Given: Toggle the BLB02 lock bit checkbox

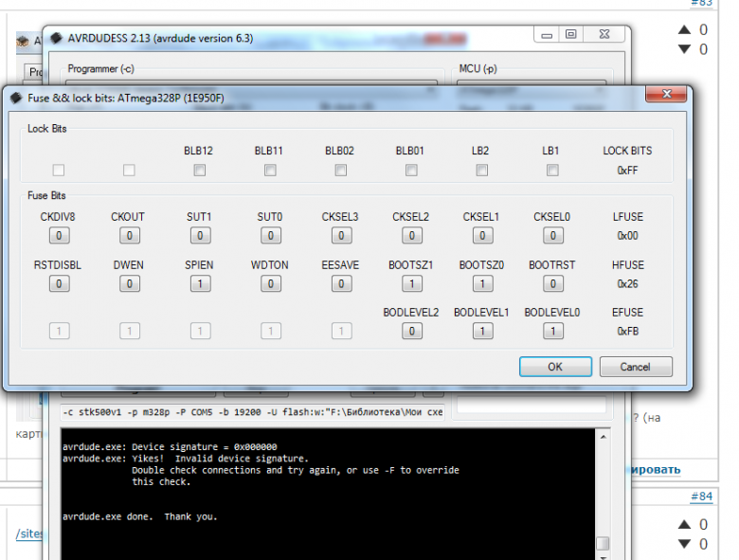Looking at the screenshot, I should coord(341,170).
